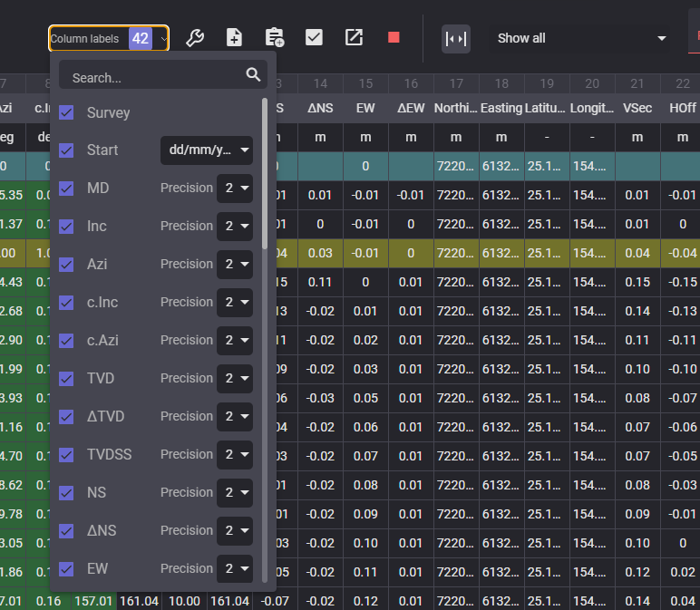Click the add new file icon
The image size is (700, 610).
(x=234, y=38)
